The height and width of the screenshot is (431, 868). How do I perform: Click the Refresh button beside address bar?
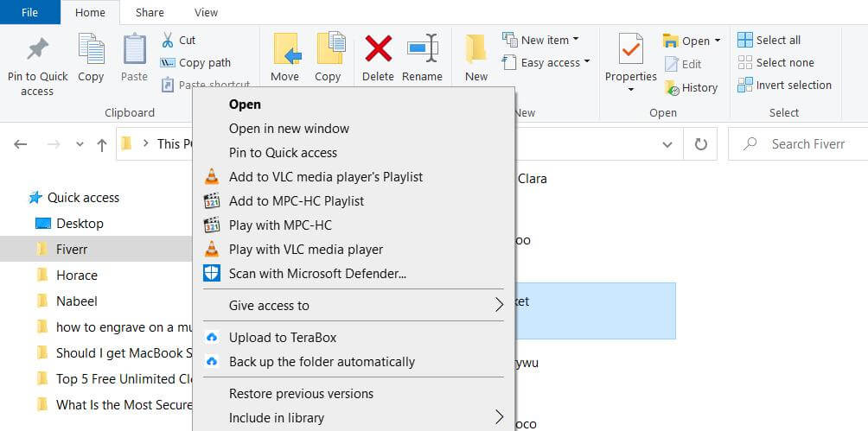(x=701, y=144)
